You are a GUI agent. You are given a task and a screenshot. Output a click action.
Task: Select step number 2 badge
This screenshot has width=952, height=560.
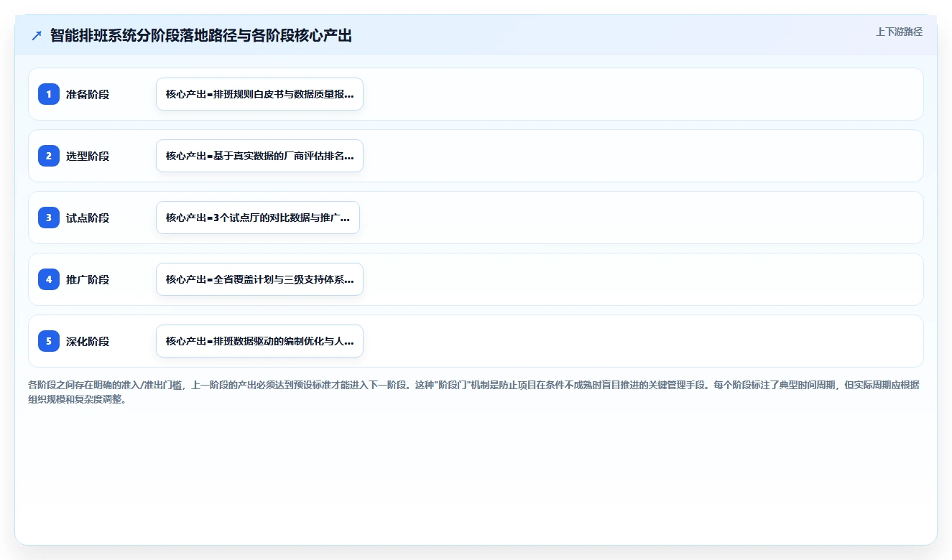click(49, 156)
